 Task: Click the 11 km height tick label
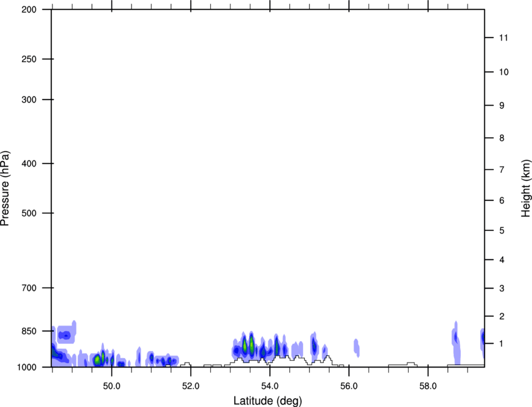pos(503,38)
